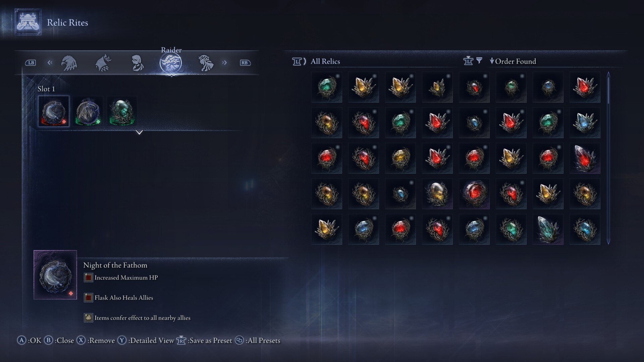Click the relic grid scrollbar

click(608, 158)
